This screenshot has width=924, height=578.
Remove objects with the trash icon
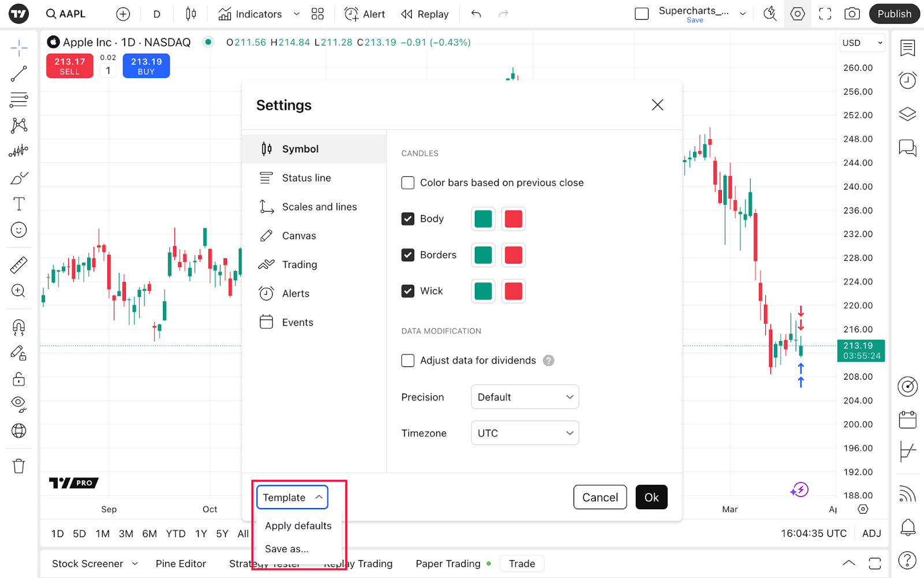pos(19,466)
